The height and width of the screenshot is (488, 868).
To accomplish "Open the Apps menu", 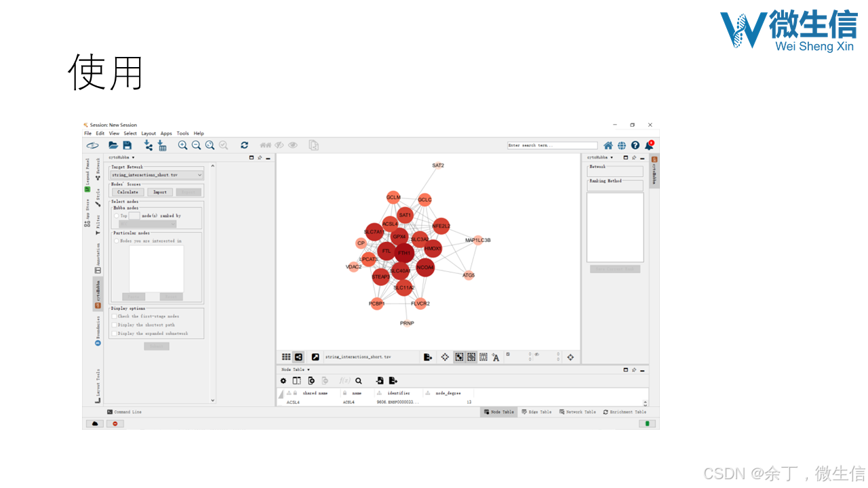I will pos(166,133).
